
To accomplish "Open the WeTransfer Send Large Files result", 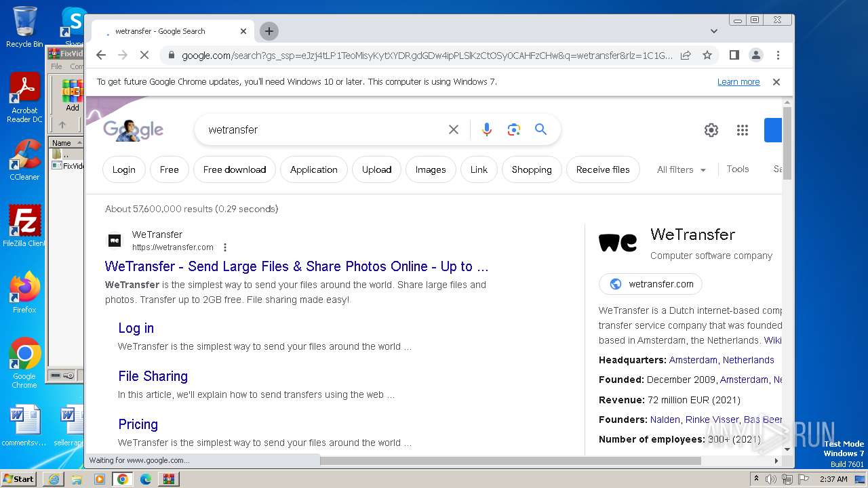I will (296, 266).
